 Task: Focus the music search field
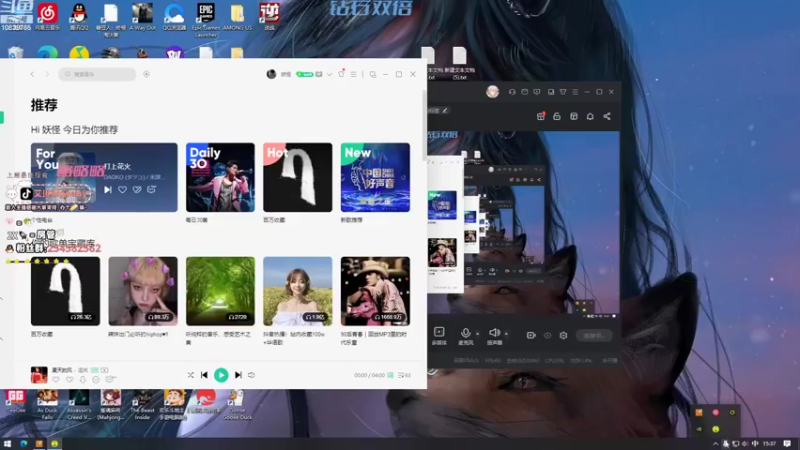(97, 74)
